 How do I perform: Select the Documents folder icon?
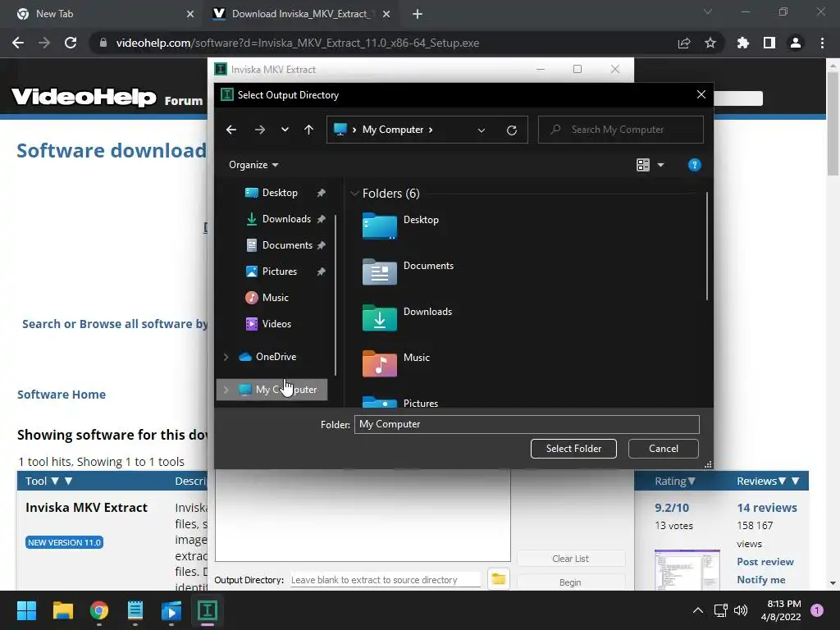tap(379, 271)
